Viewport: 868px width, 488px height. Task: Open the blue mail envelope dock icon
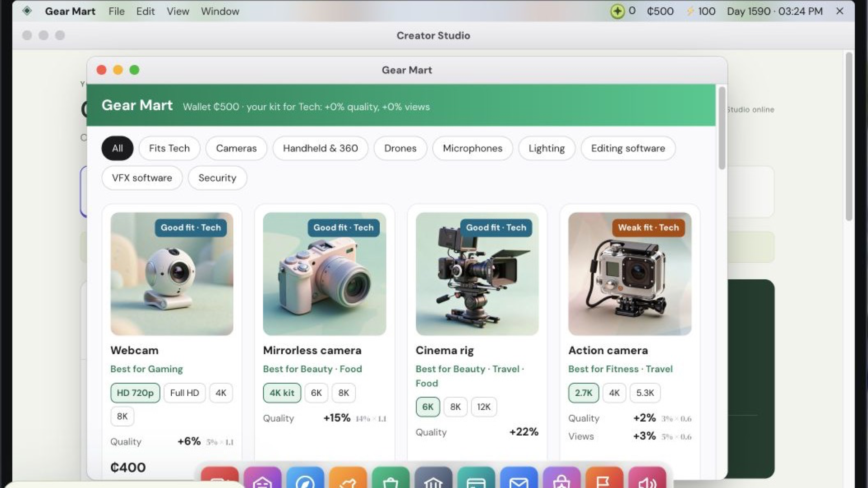[519, 478]
